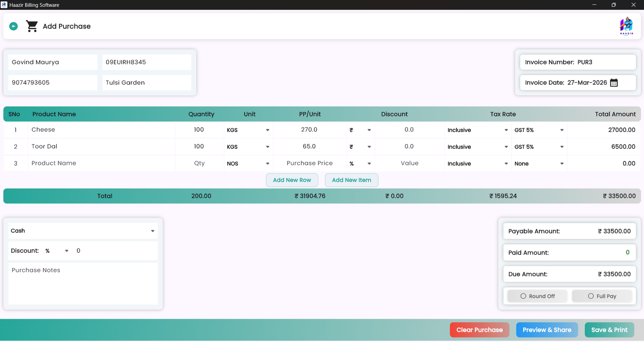Open the NOS unit dropdown in row 3
644x342 pixels.
pos(248,163)
